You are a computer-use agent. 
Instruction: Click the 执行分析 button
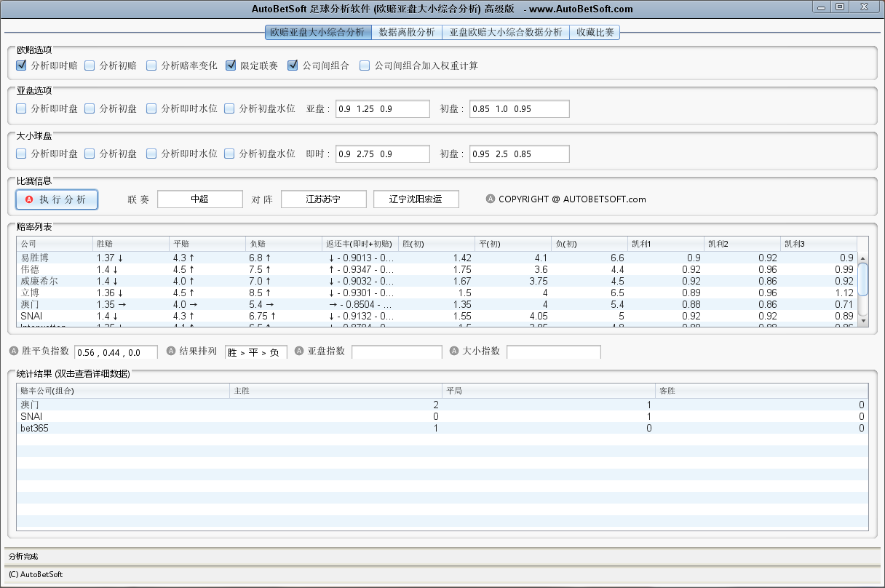57,199
